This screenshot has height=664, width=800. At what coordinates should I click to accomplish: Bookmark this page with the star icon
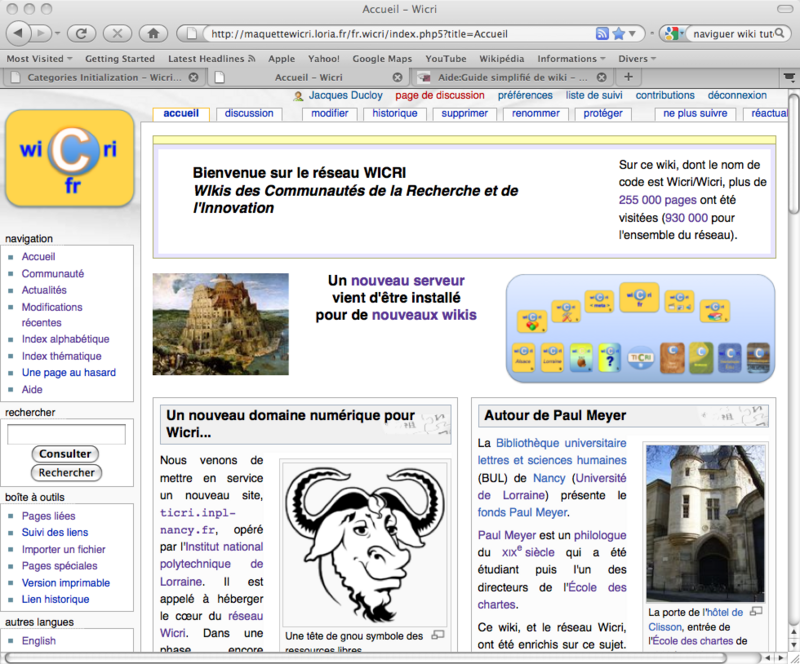(618, 34)
